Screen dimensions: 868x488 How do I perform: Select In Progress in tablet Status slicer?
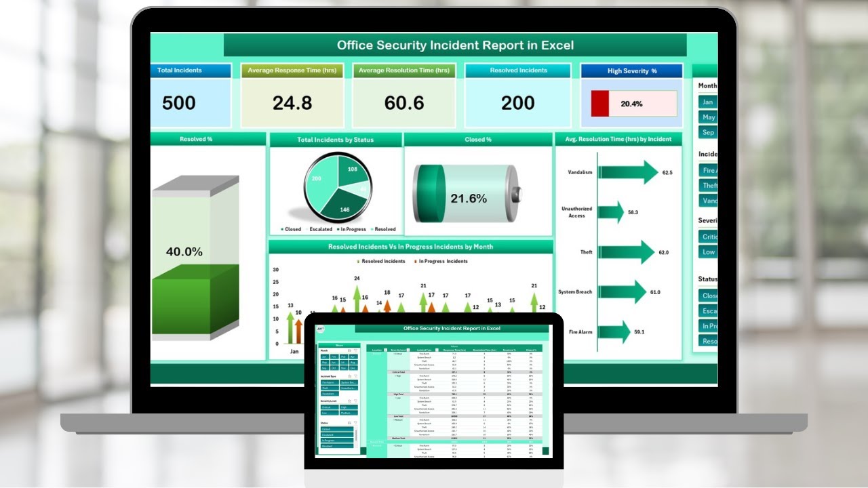[337, 441]
